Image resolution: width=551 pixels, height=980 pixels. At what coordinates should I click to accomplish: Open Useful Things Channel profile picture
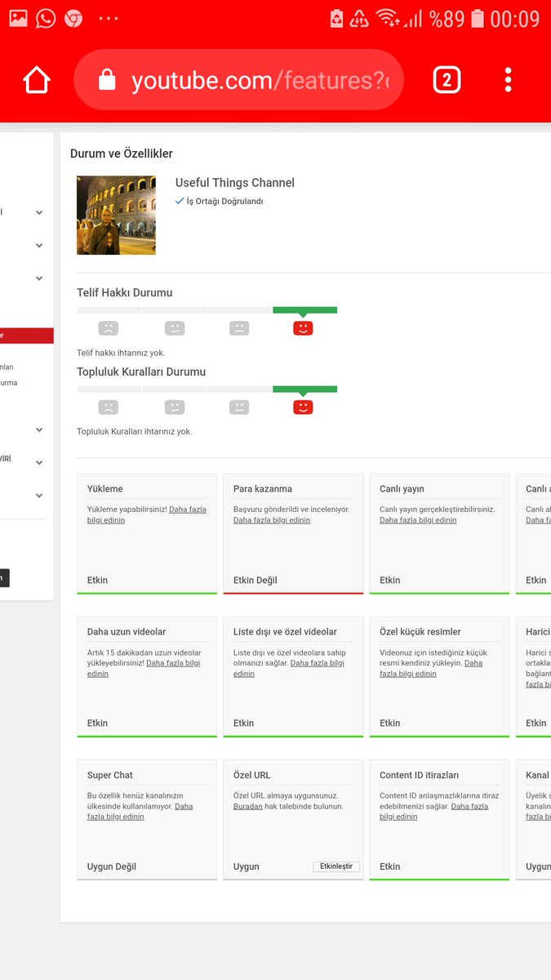point(116,215)
